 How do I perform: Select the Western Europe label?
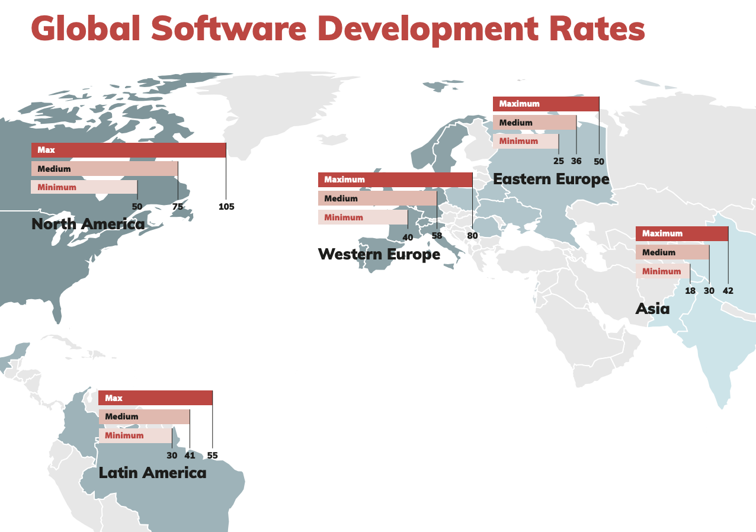(379, 255)
